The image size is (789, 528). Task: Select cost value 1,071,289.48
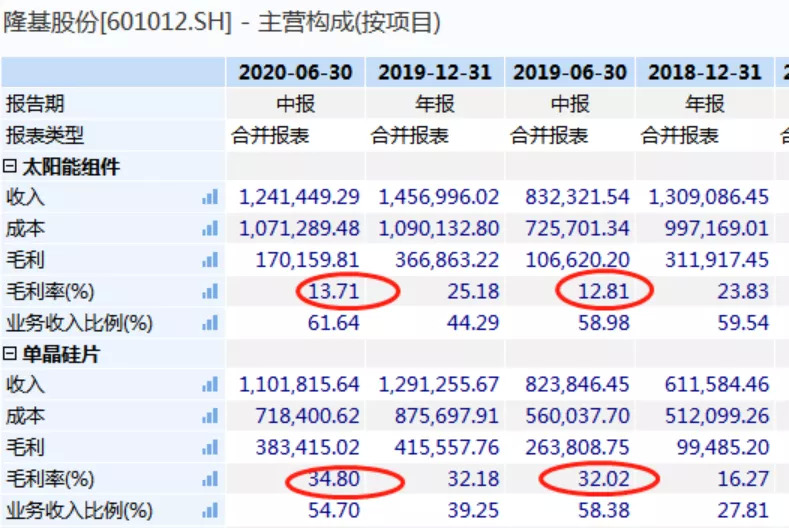[299, 229]
